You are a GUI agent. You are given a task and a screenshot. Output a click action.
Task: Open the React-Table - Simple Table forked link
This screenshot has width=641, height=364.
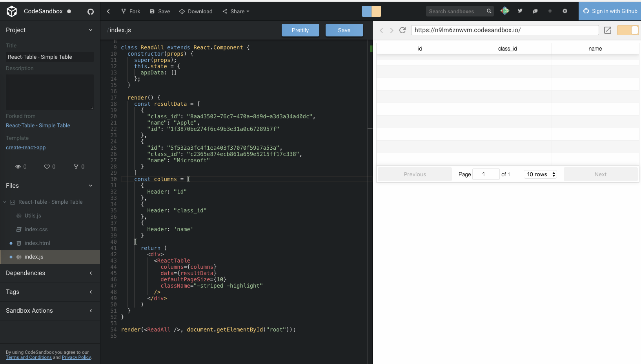38,125
